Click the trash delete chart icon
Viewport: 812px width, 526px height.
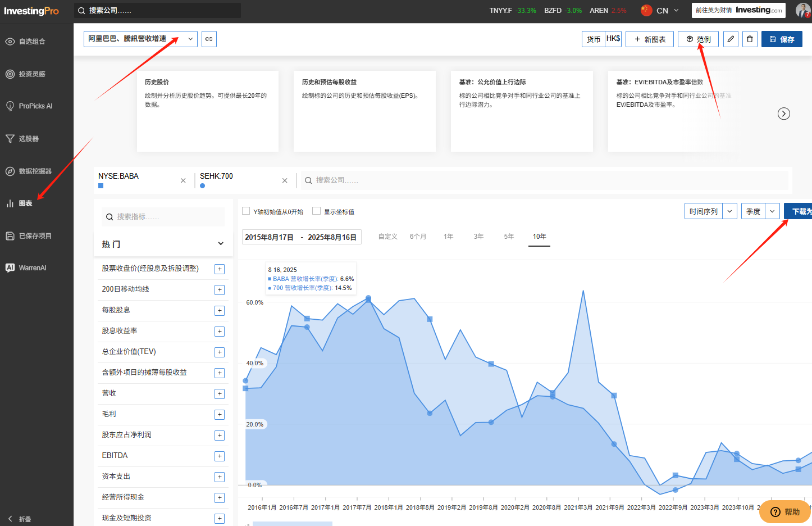pos(750,39)
